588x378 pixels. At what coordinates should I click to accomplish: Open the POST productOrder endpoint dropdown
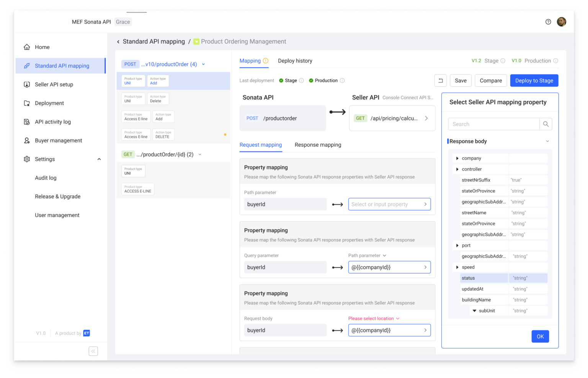203,64
